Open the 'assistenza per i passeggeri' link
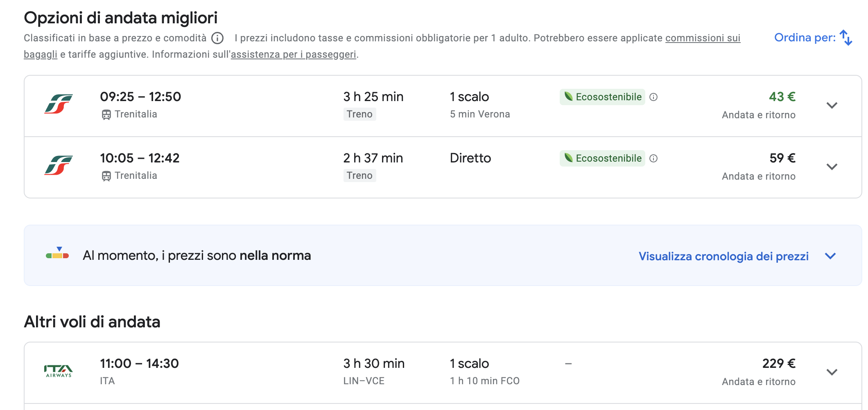 pos(293,54)
